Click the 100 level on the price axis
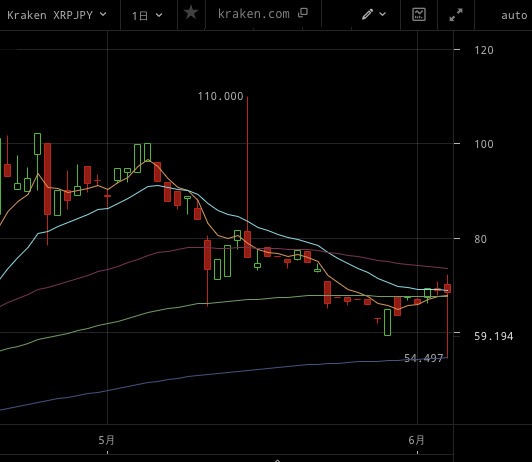The width and height of the screenshot is (532, 462). [x=483, y=144]
